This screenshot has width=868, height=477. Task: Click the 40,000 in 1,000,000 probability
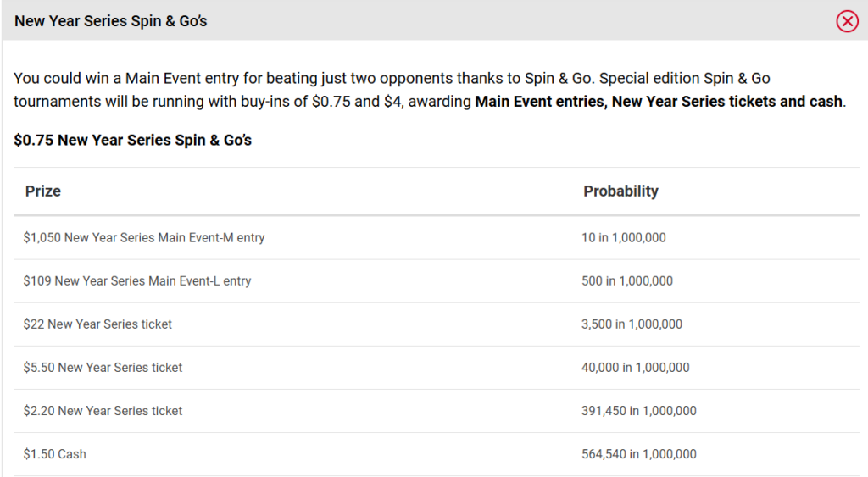[x=635, y=368]
